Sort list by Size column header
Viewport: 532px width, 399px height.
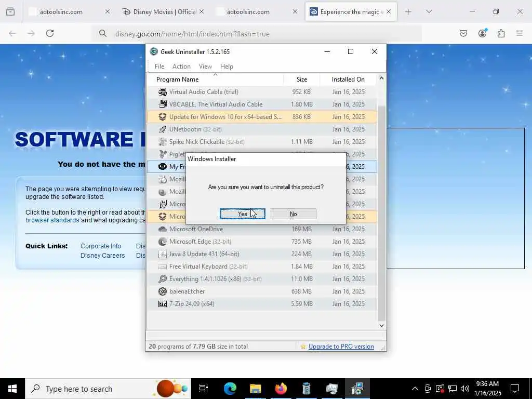[x=302, y=79]
